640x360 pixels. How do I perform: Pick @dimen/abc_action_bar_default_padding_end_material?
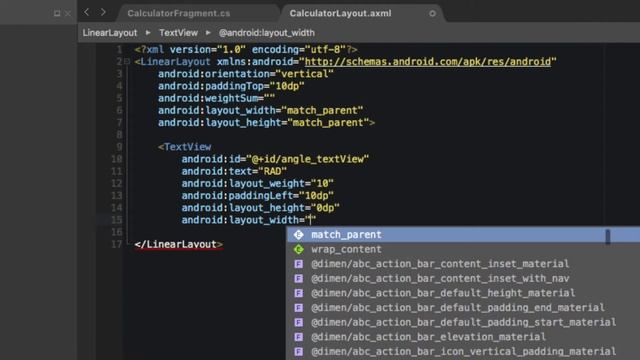(463, 308)
